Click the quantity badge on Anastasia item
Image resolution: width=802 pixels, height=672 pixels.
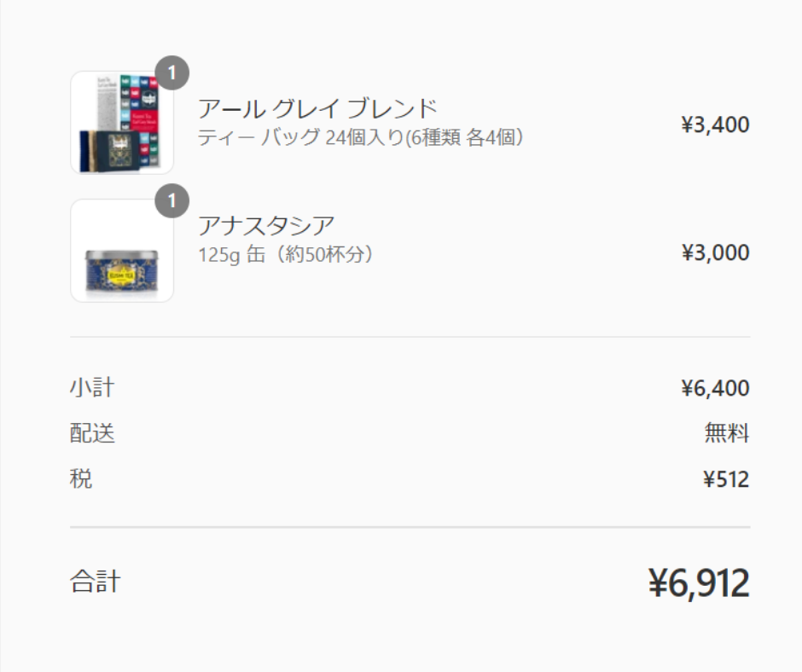172,200
